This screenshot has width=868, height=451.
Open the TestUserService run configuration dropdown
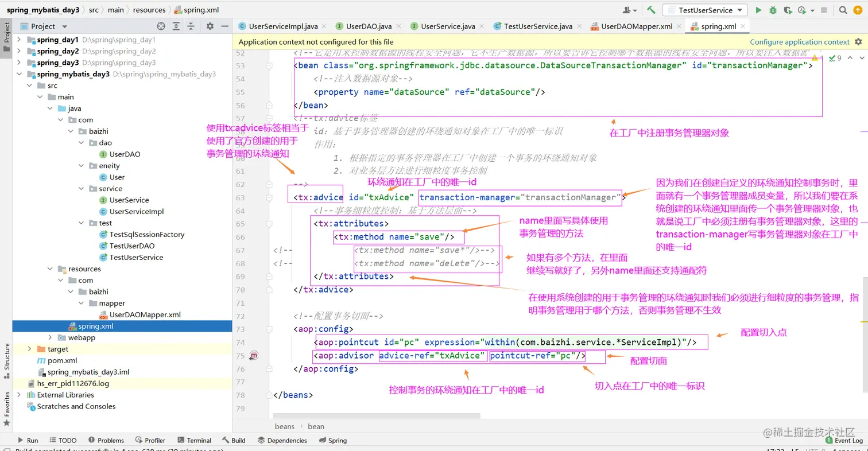tap(705, 10)
